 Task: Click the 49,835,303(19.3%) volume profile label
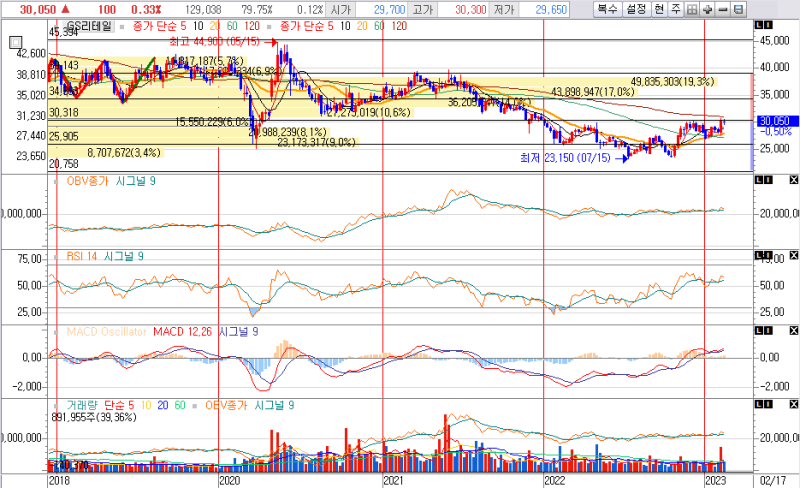pos(672,82)
